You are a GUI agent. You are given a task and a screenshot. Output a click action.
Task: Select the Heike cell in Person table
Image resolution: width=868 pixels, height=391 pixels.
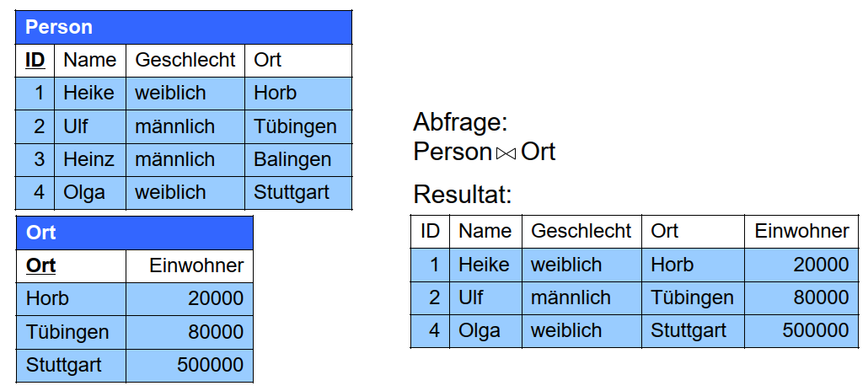click(90, 93)
